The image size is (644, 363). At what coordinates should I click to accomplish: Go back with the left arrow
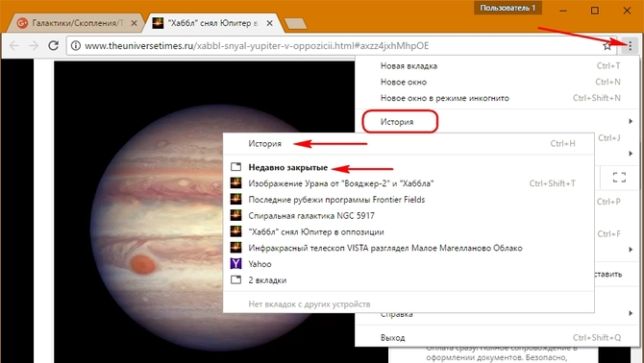coord(14,45)
